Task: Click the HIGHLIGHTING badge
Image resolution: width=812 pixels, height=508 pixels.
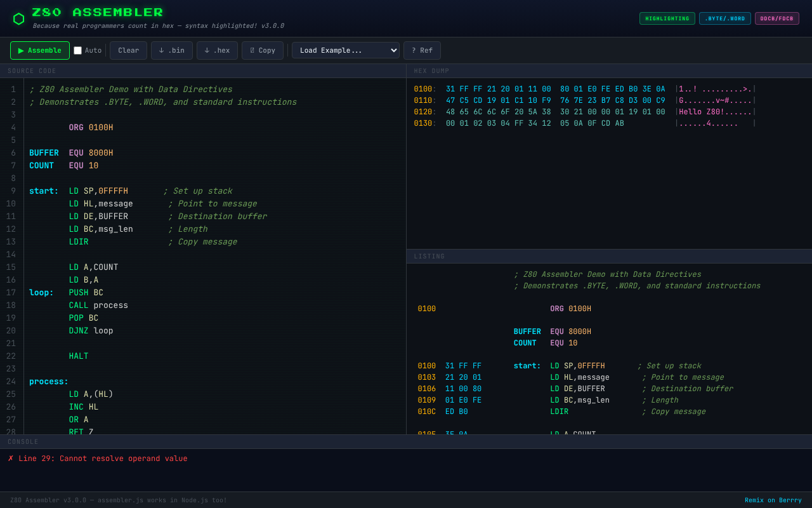Action: pyautogui.click(x=667, y=18)
